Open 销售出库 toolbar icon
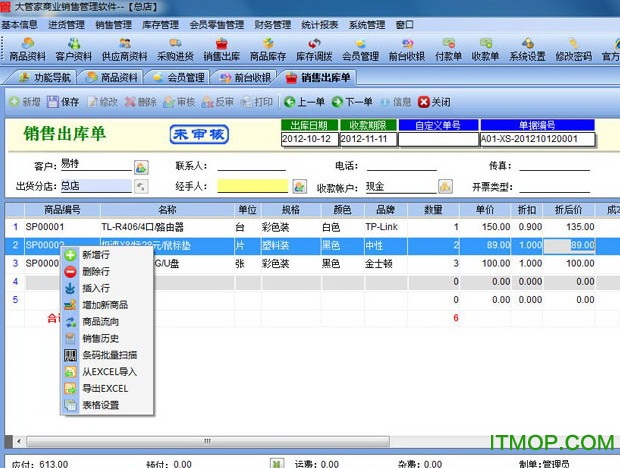This screenshot has height=468, width=620. 221,49
